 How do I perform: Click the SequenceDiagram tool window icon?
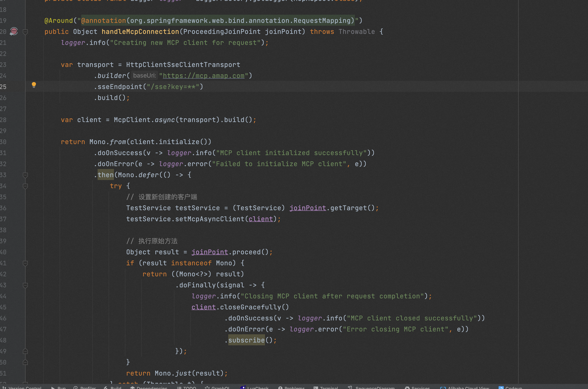click(350, 388)
